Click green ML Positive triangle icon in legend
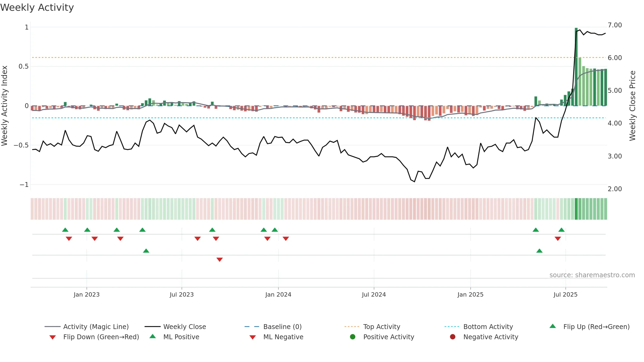Image resolution: width=644 pixels, height=362 pixels. [153, 336]
